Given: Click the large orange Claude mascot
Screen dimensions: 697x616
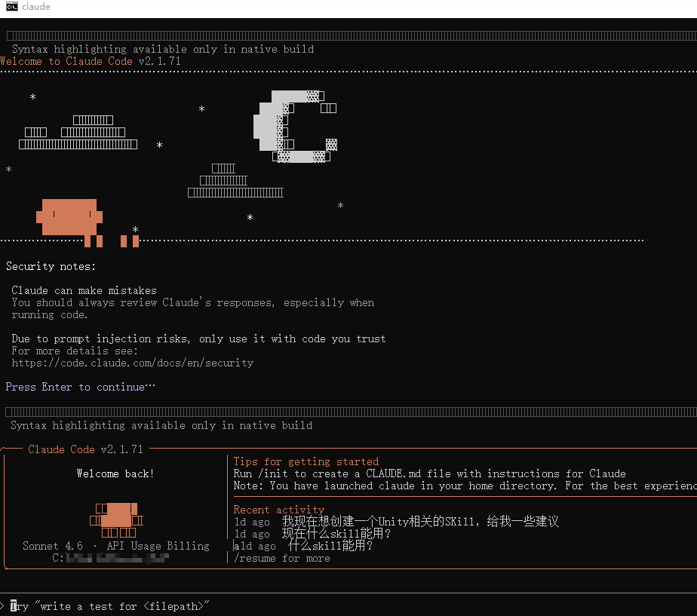Looking at the screenshot, I should 69,218.
